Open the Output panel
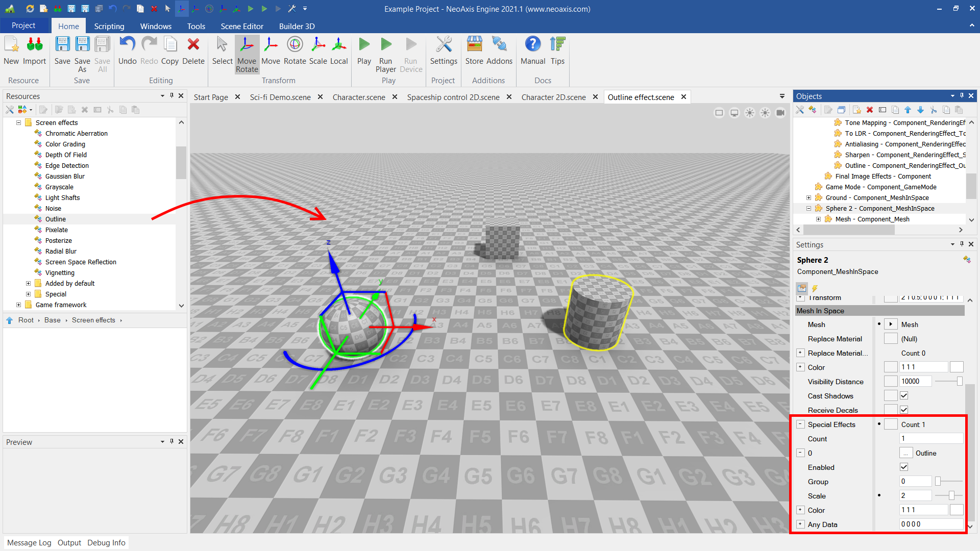The image size is (980, 551). (x=69, y=542)
